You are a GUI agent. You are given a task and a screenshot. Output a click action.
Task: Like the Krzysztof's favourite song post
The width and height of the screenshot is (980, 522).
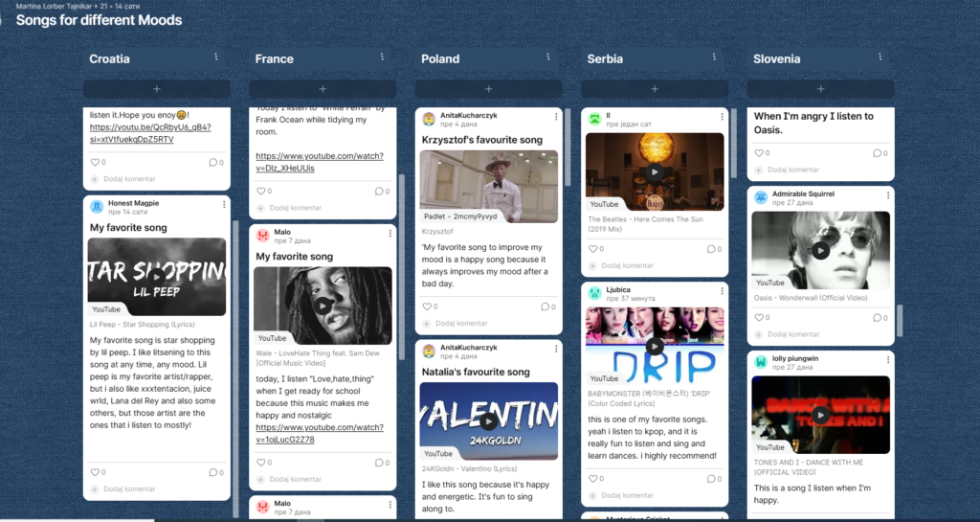tap(427, 306)
